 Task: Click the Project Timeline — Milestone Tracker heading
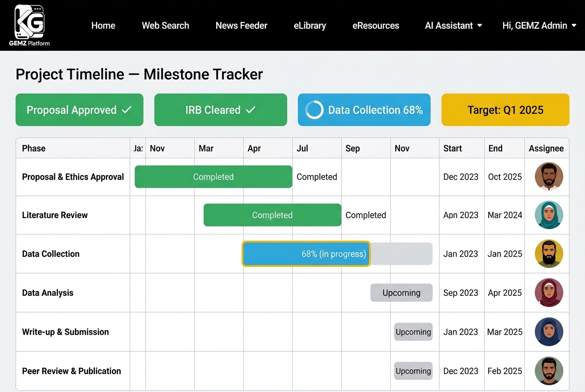point(139,74)
